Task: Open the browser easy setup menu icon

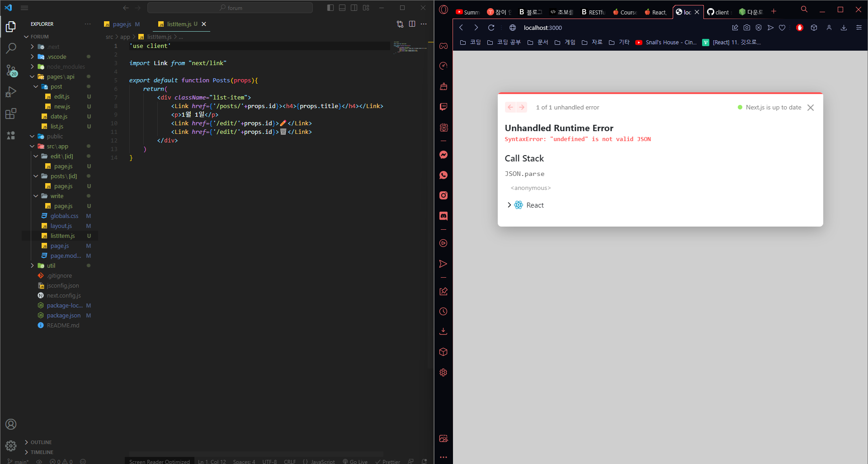Action: click(859, 28)
